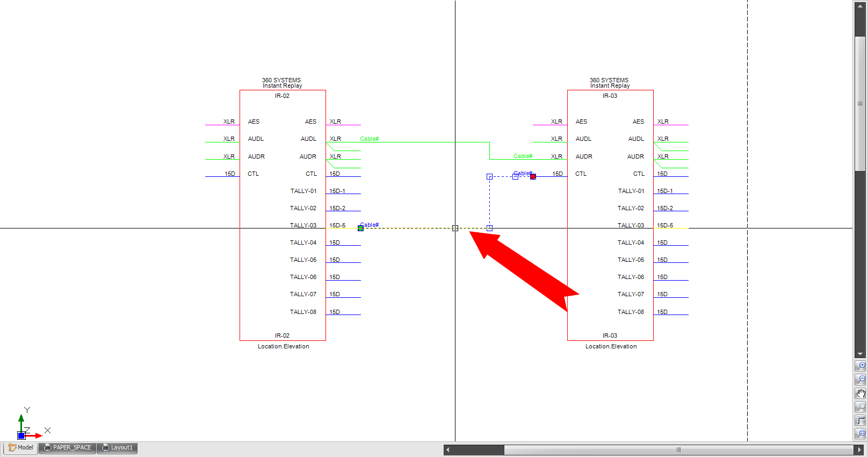Select the left CTL input label in IR-02

point(253,174)
